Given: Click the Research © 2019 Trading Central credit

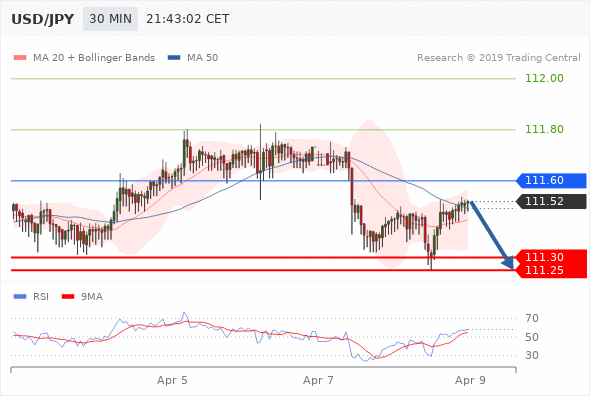Looking at the screenshot, I should tap(499, 58).
